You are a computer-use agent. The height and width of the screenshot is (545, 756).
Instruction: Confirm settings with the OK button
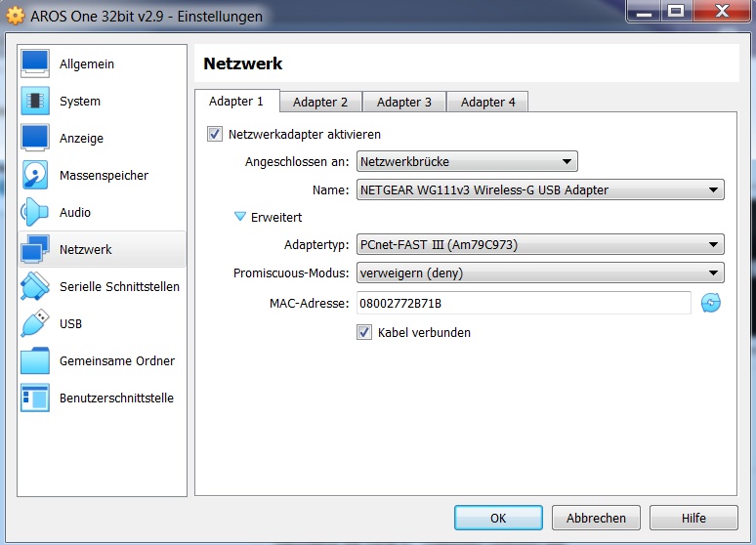pyautogui.click(x=498, y=519)
